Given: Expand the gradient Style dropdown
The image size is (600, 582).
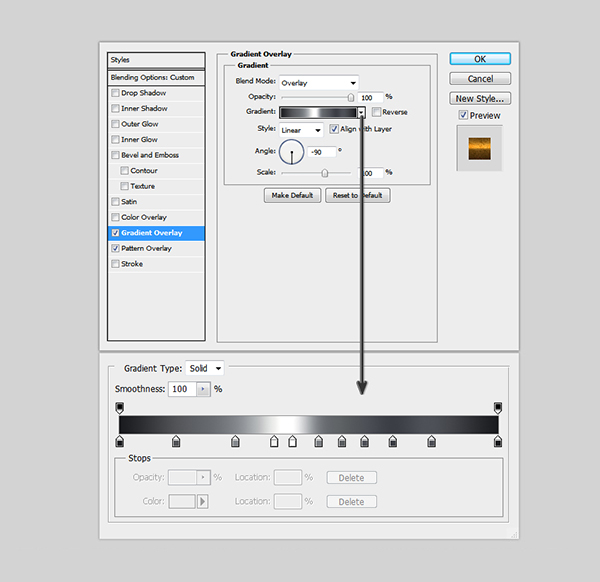Looking at the screenshot, I should 301,130.
